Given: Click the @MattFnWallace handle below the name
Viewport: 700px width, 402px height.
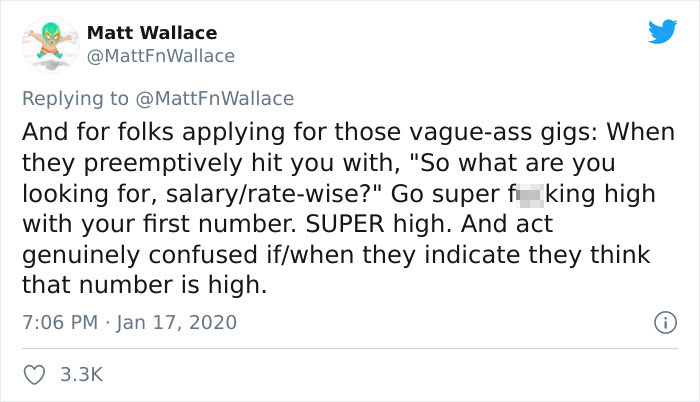Looking at the screenshot, I should [160, 56].
